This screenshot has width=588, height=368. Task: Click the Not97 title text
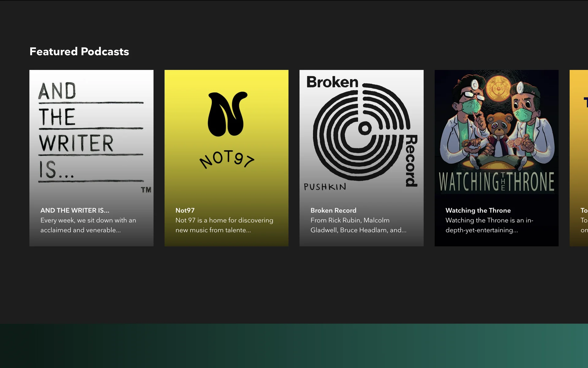coord(185,210)
